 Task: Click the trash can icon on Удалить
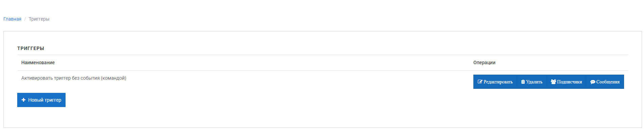tap(523, 82)
